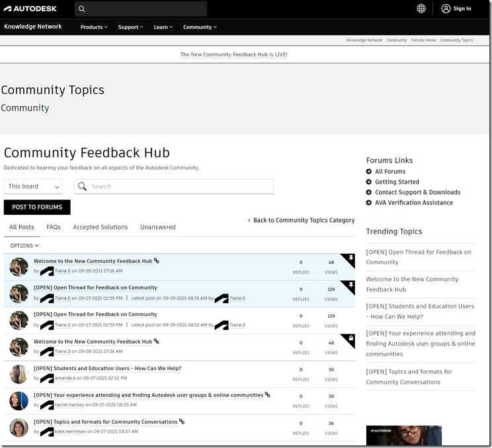
Task: Open New Community Feedback Hub is LIVE announcement
Action: pos(233,55)
